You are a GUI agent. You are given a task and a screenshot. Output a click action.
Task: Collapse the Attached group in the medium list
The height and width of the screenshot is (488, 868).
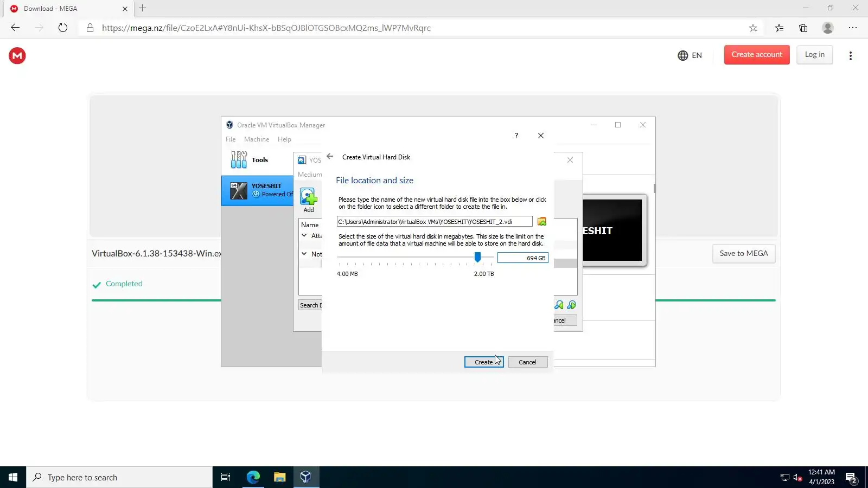click(x=304, y=235)
